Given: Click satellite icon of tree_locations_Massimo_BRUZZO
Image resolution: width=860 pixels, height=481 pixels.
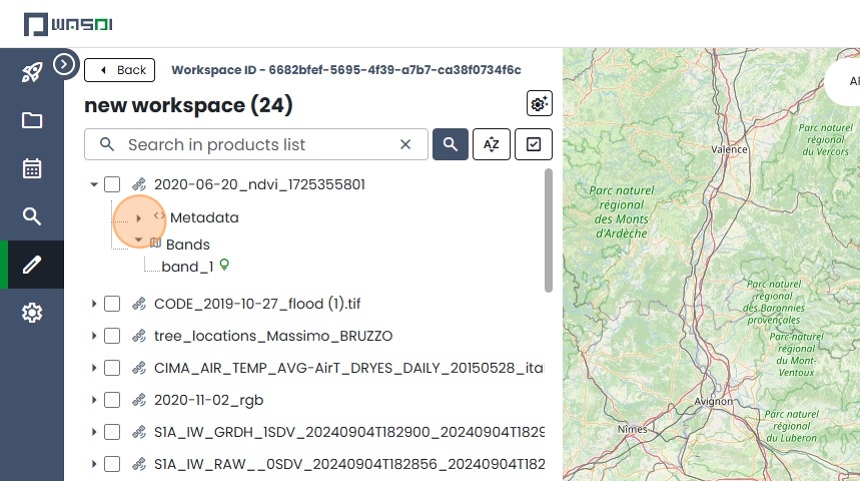Looking at the screenshot, I should tap(139, 336).
